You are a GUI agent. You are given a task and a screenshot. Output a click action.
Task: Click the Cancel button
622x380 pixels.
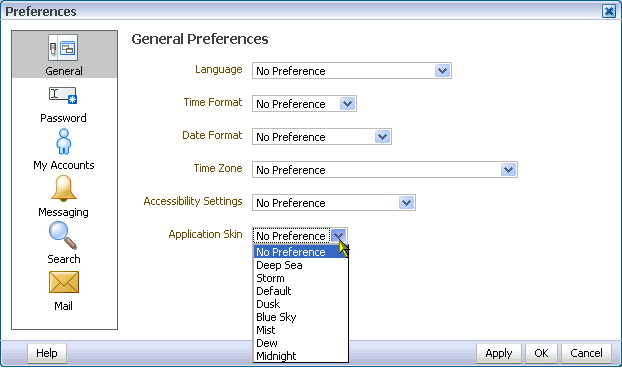click(586, 353)
